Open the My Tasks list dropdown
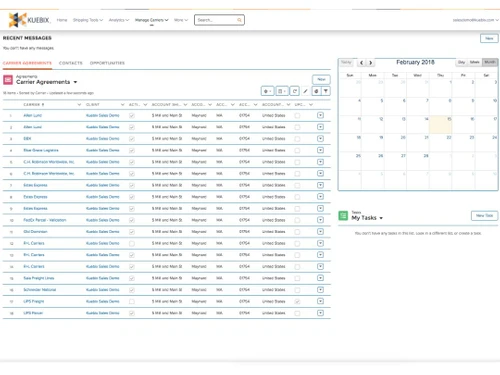Viewport: 500px width, 375px height. [x=381, y=218]
